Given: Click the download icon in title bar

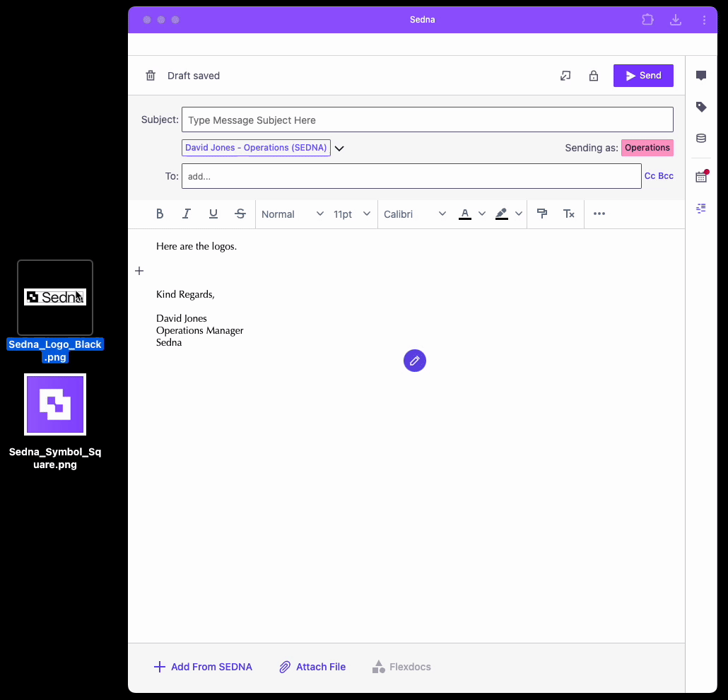Looking at the screenshot, I should pyautogui.click(x=676, y=20).
